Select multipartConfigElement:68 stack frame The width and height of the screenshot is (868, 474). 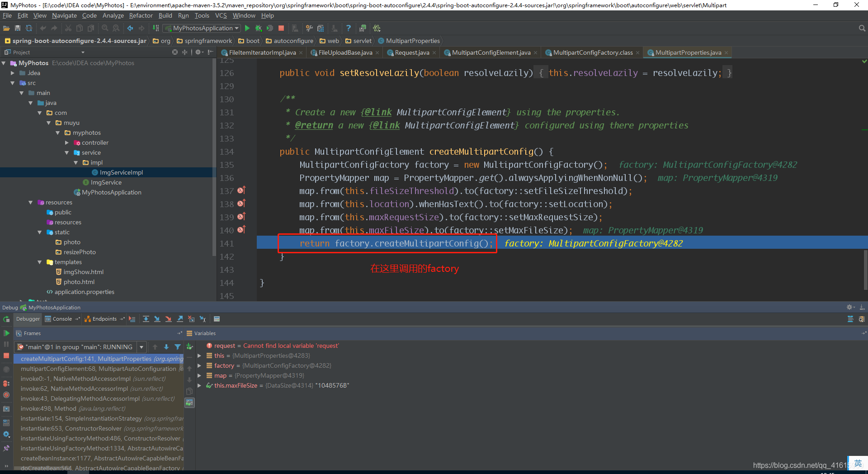tap(99, 369)
